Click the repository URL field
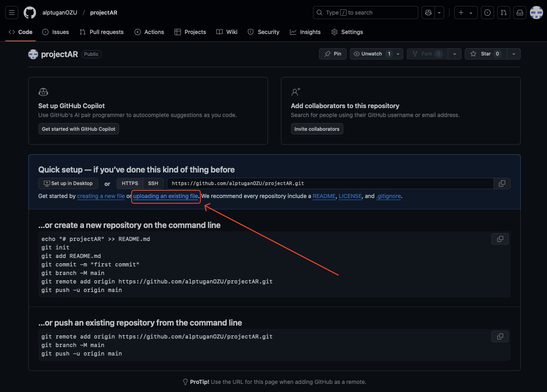 [330, 183]
